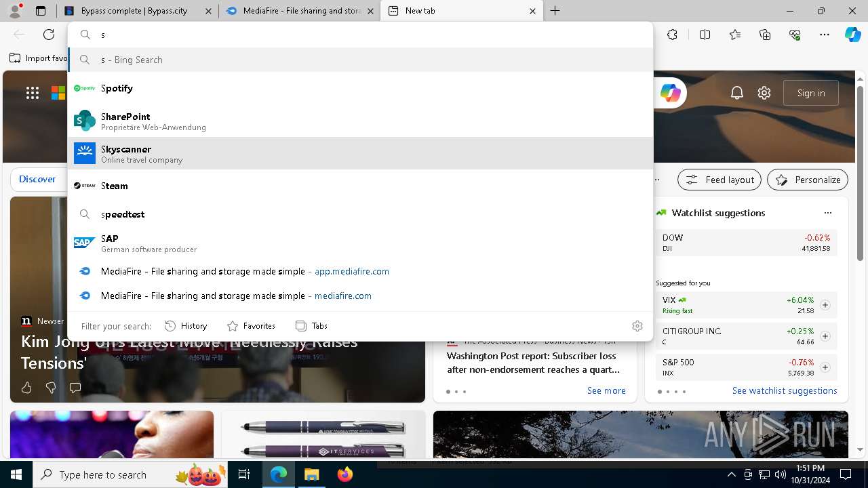The height and width of the screenshot is (488, 868).
Task: Close the New tab tab
Action: click(532, 11)
